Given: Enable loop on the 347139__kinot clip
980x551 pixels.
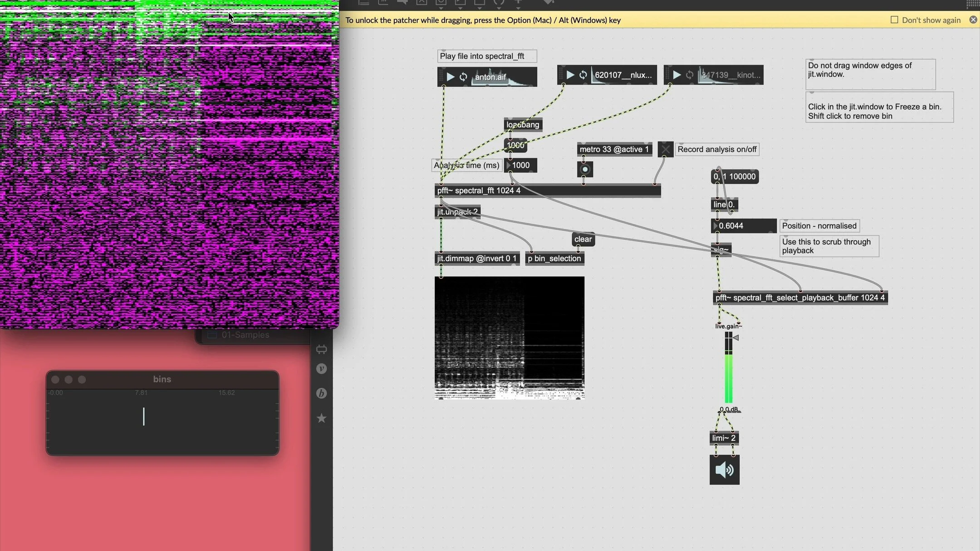Looking at the screenshot, I should 690,75.
